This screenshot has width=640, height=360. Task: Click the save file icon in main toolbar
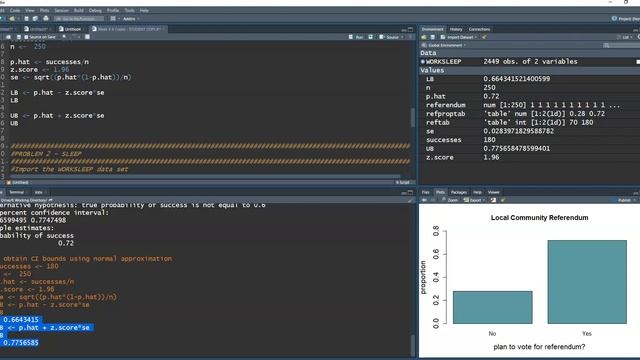[27, 19]
